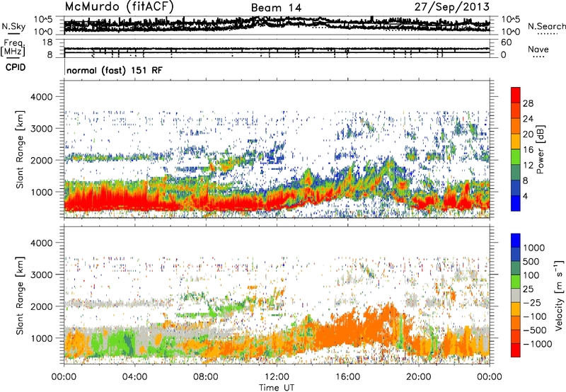The image size is (566, 392).
Task: Click the '12:00' time tick label
Action: point(277,377)
